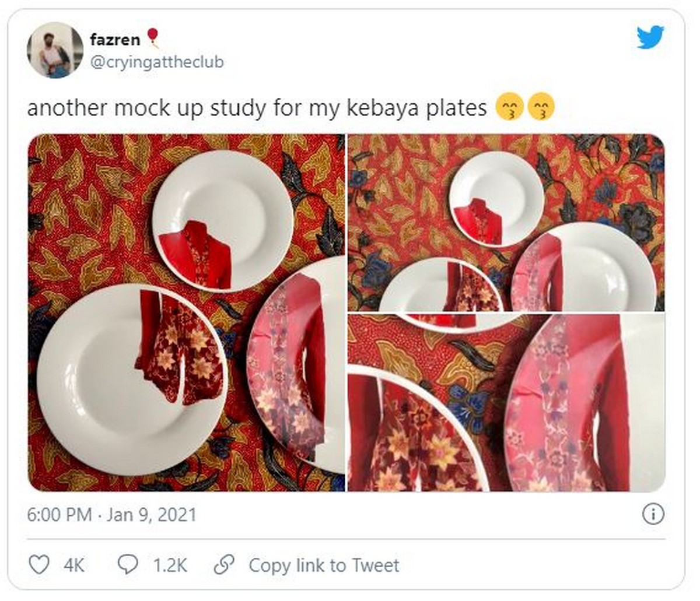Open the @cryingattheclub handle link
The image size is (700, 601).
[156, 62]
